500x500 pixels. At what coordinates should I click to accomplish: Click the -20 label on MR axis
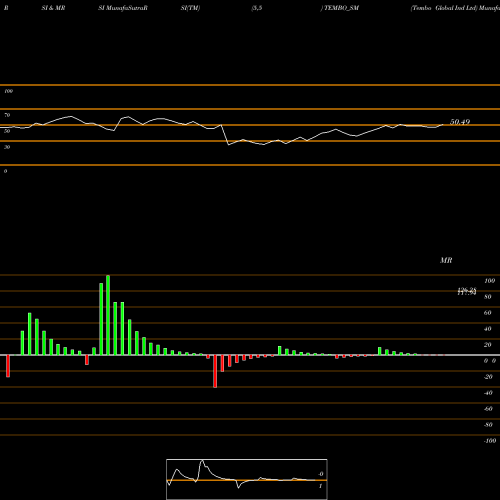tap(488, 377)
